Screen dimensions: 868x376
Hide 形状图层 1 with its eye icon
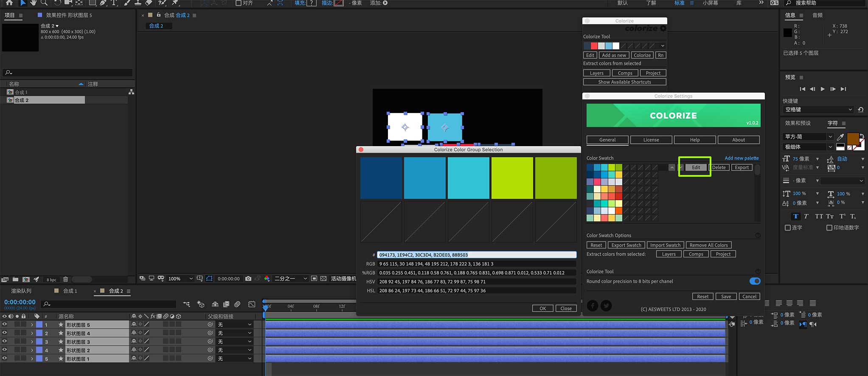pos(5,359)
